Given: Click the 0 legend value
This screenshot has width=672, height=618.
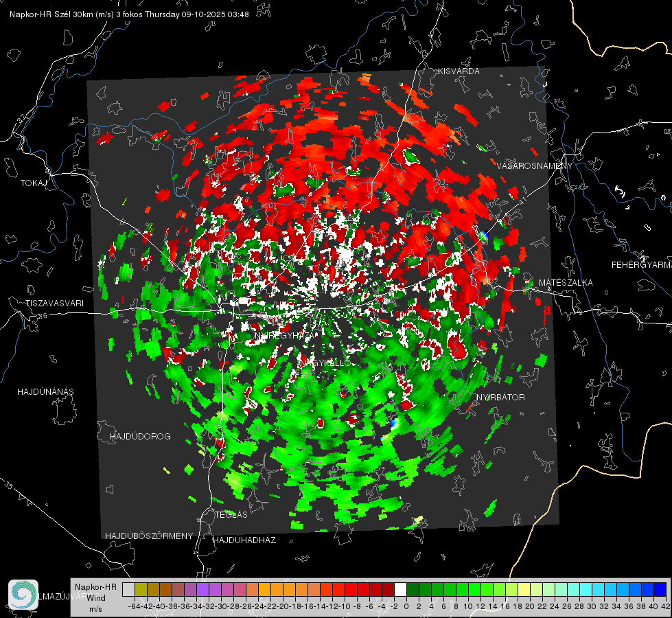Looking at the screenshot, I should 406,606.
